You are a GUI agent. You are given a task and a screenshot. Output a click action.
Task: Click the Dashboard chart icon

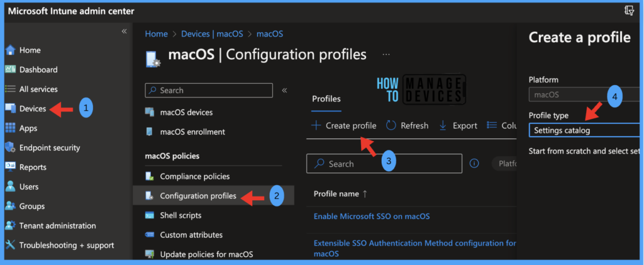(10, 69)
